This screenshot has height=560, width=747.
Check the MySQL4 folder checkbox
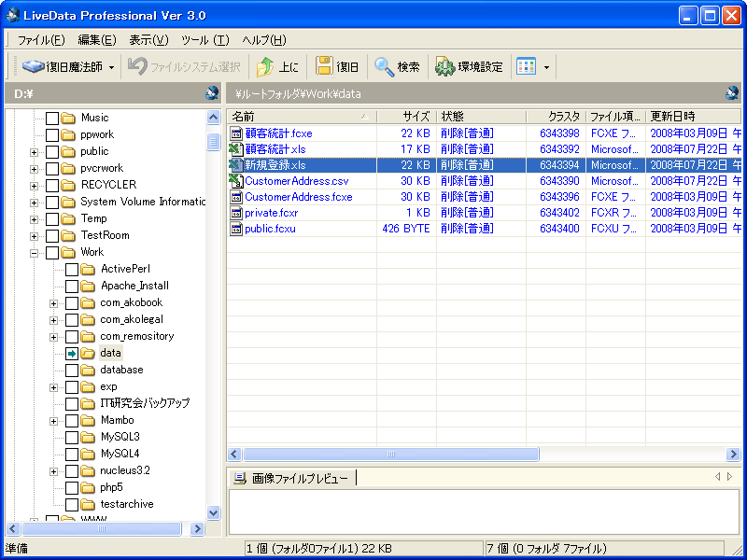coord(72,454)
